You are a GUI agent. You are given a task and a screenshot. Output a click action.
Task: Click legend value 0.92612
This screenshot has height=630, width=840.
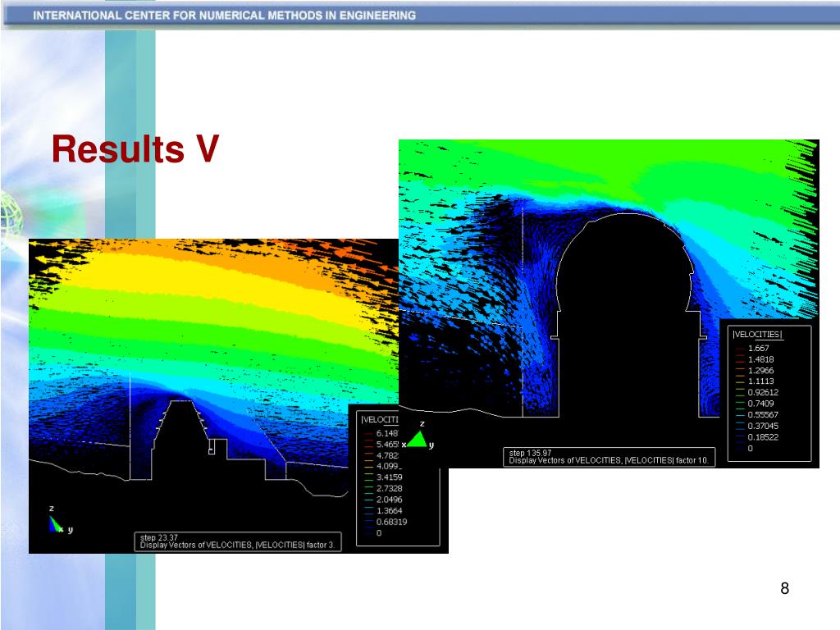click(x=763, y=392)
